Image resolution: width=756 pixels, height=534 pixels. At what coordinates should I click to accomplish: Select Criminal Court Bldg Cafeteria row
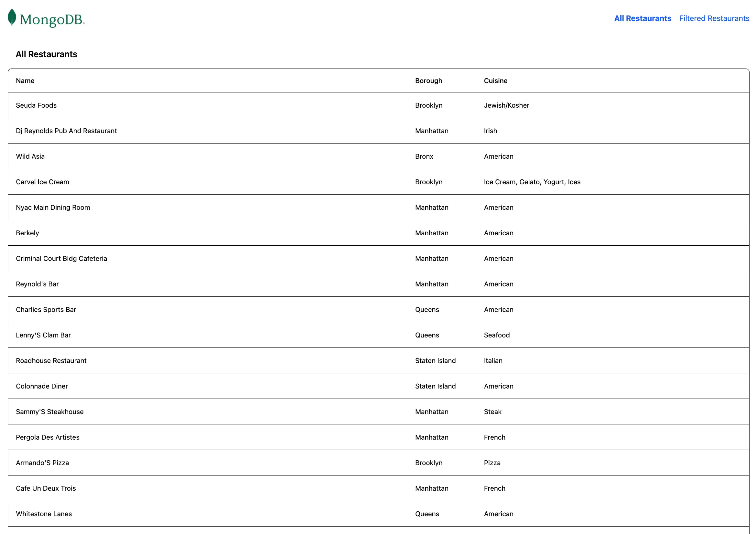[x=61, y=259]
